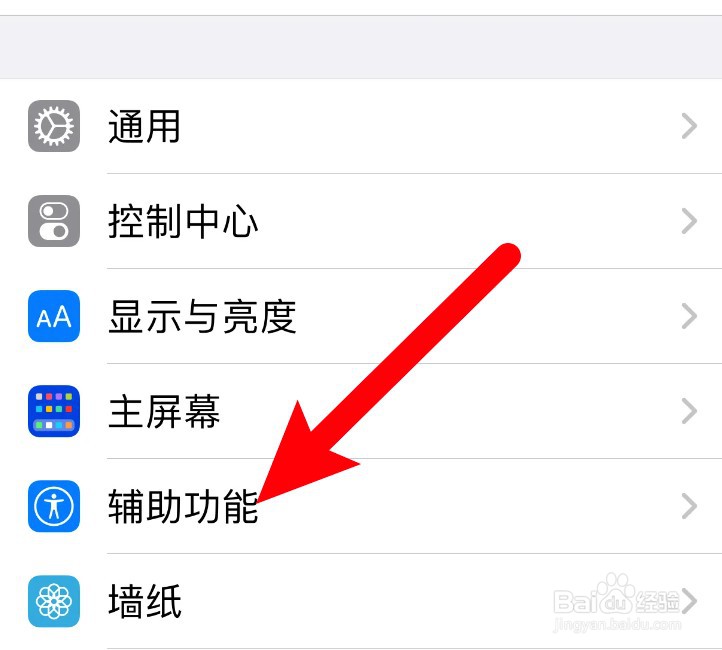Expand 显示与亮度 using its right chevron

tap(689, 316)
